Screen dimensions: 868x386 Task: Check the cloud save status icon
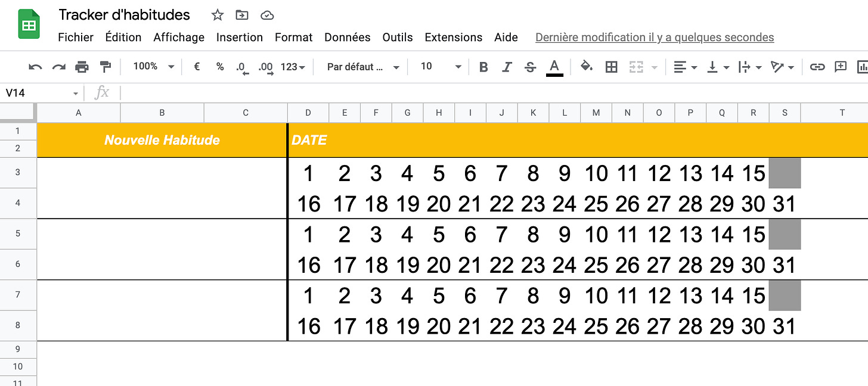click(x=267, y=15)
